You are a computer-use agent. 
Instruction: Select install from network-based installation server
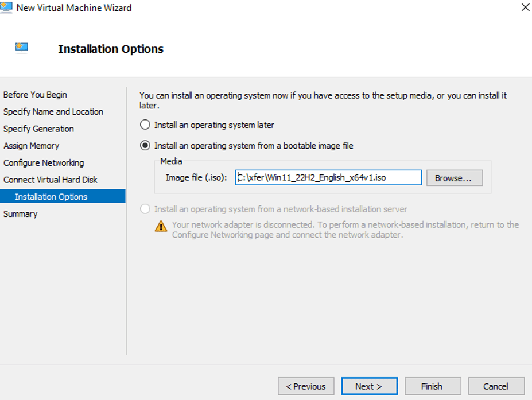click(x=146, y=209)
